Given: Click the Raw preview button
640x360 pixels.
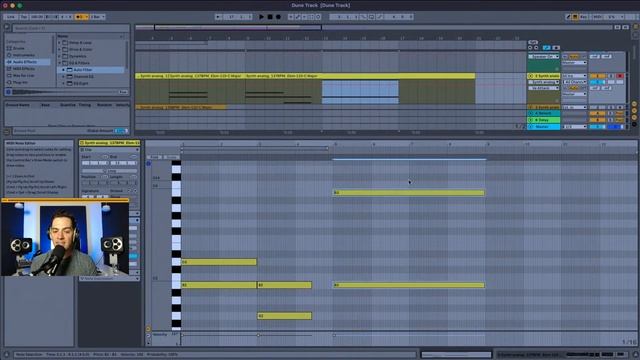Looking at the screenshot, I should (123, 92).
